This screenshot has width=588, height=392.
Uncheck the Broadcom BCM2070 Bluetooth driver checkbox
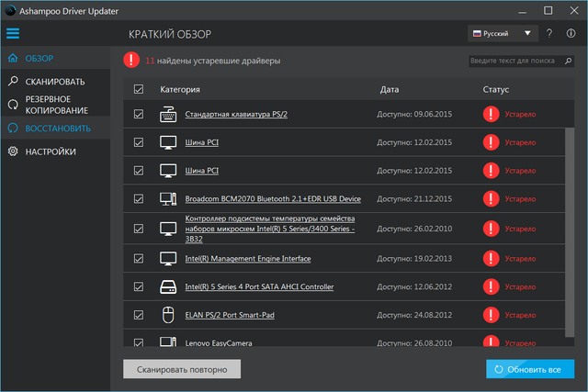tap(139, 199)
